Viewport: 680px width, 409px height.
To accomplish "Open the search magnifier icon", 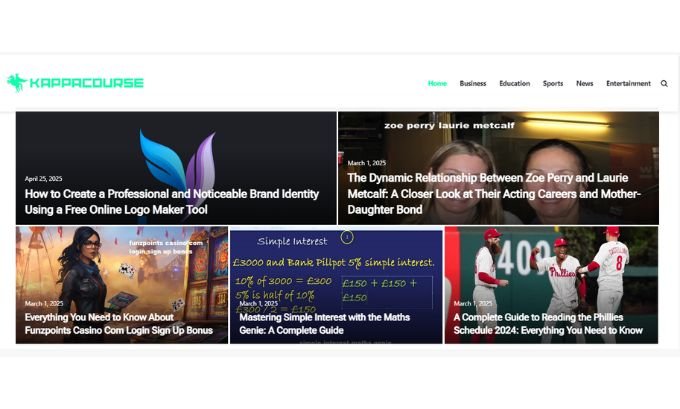I will click(x=664, y=83).
